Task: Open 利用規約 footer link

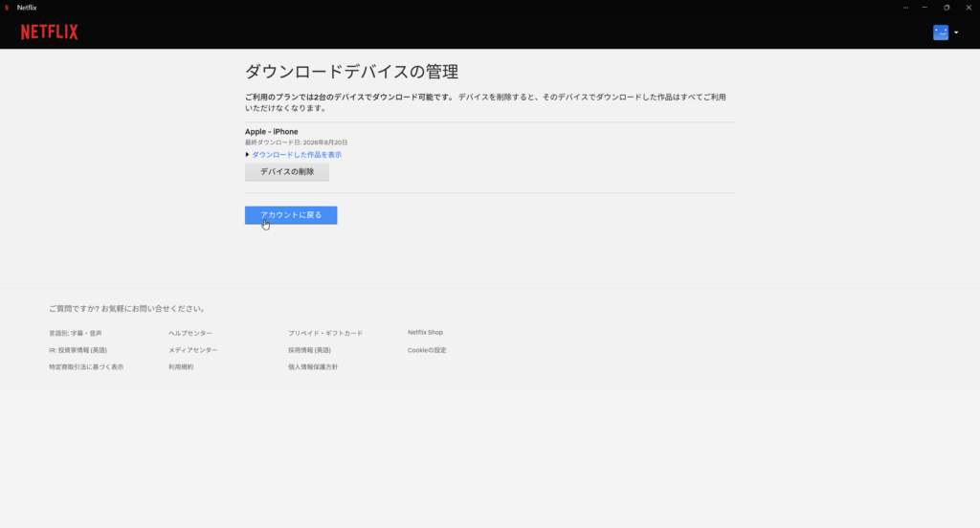Action: click(181, 366)
